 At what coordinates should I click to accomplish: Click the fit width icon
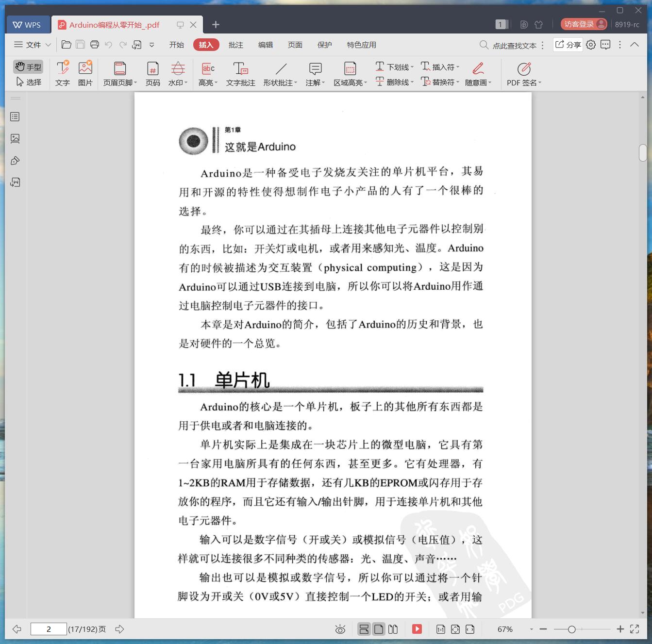pos(470,629)
